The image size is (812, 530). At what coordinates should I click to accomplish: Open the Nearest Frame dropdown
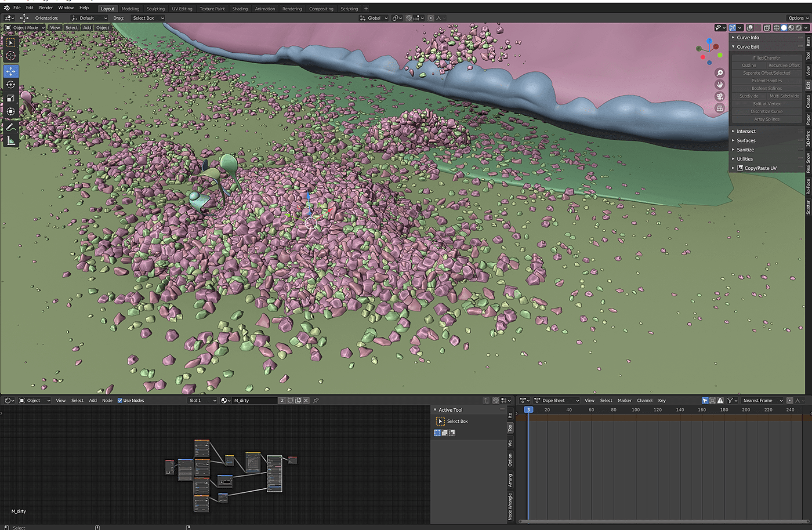[x=762, y=401]
